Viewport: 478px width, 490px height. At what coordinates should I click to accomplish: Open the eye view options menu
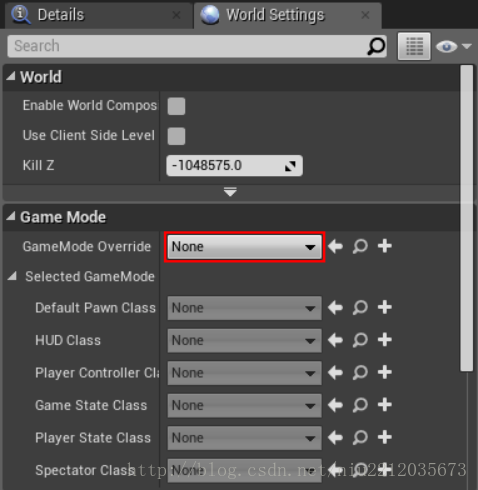pos(453,46)
